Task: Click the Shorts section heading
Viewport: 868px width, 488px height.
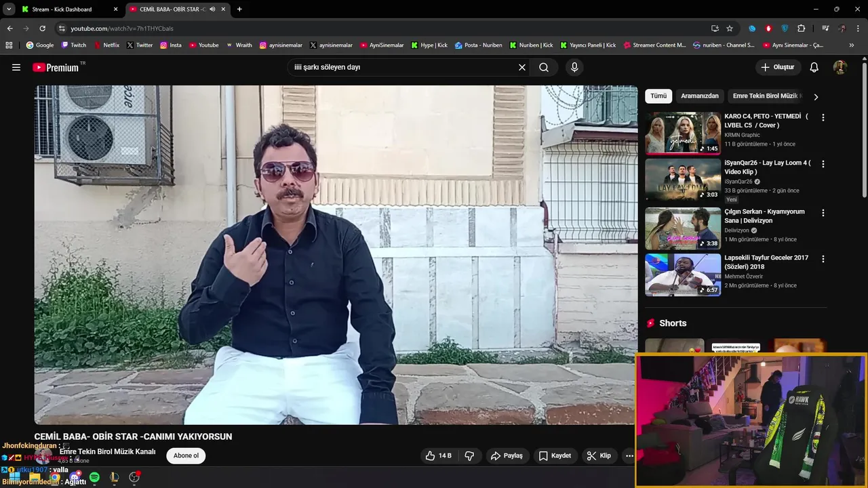Action: pyautogui.click(x=673, y=323)
